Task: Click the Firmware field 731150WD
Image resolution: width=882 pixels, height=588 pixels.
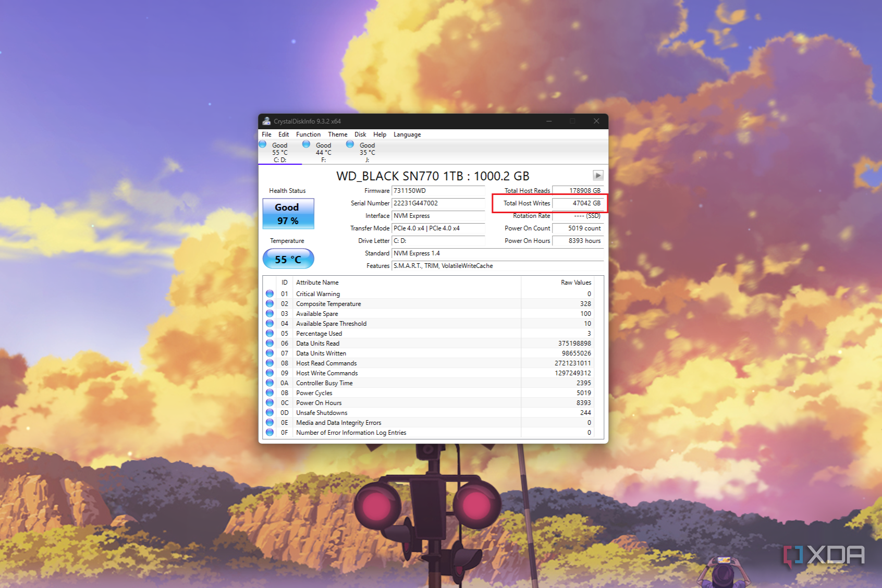Action: [438, 191]
